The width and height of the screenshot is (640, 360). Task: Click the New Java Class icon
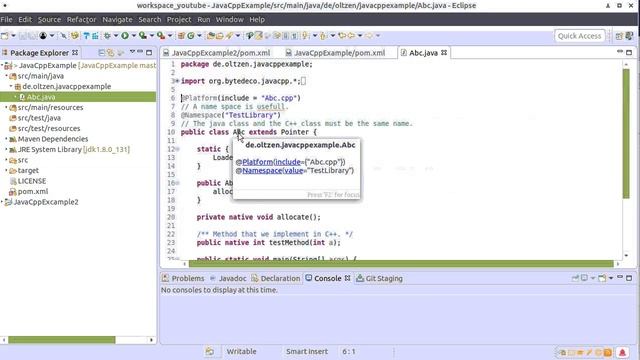(x=191, y=36)
